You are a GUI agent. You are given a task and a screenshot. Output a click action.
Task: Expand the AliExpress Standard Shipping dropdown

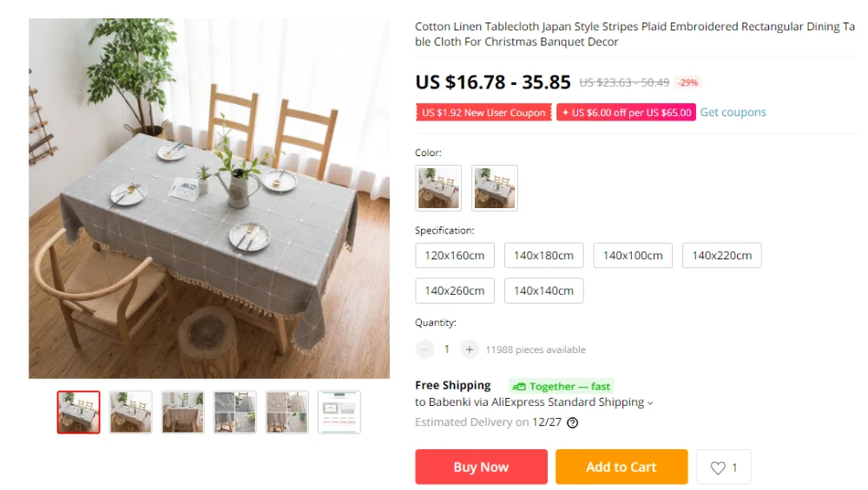point(650,403)
